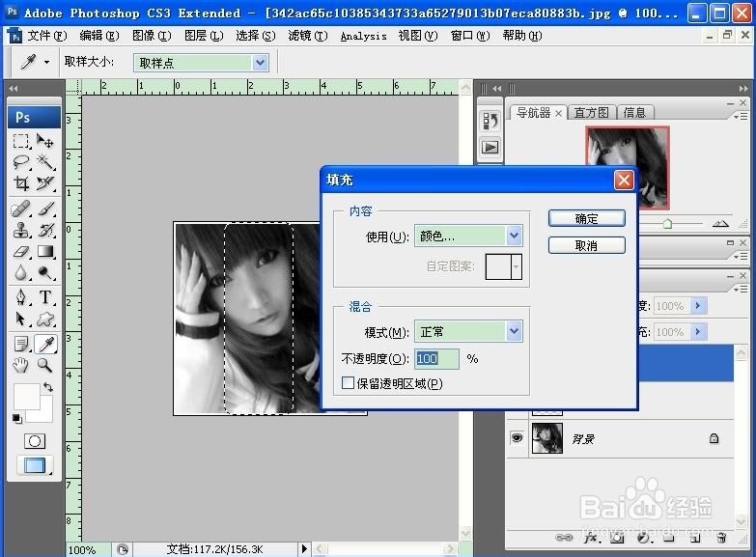Open status bar document info arrow
This screenshot has width=756, height=557.
pos(304,548)
